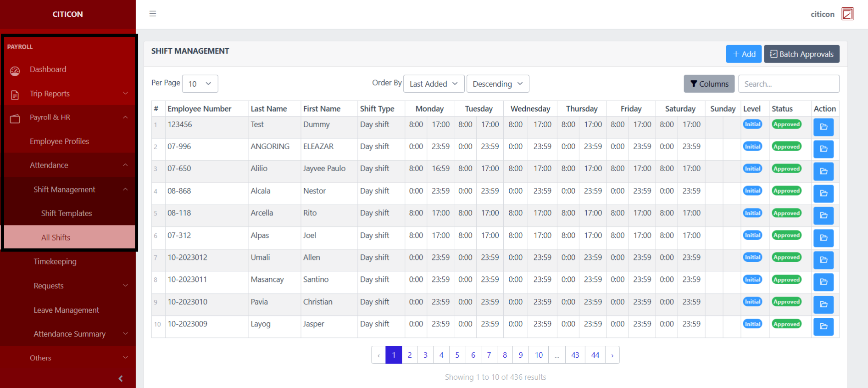Viewport: 868px width, 388px height.
Task: Click the Add shift button
Action: [x=743, y=54]
